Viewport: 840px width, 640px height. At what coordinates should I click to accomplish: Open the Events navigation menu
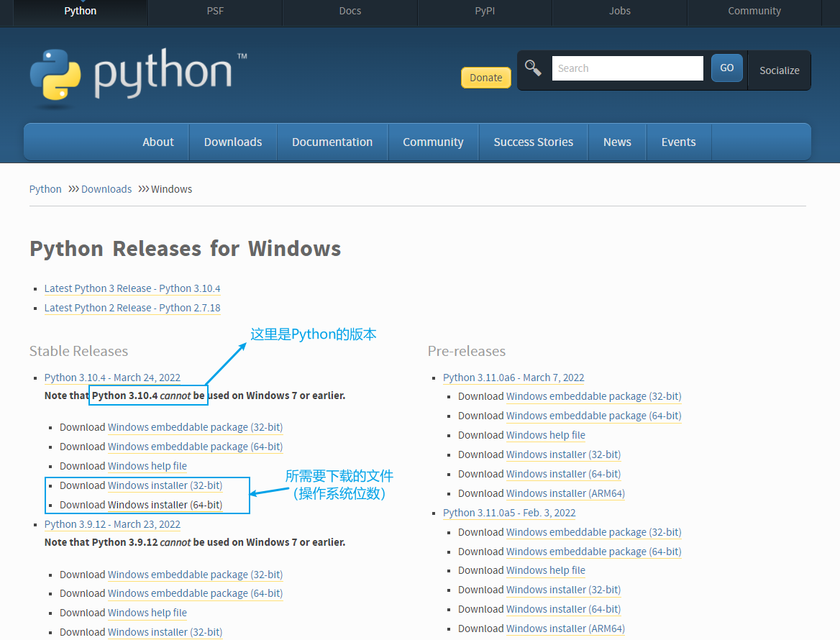coord(678,142)
